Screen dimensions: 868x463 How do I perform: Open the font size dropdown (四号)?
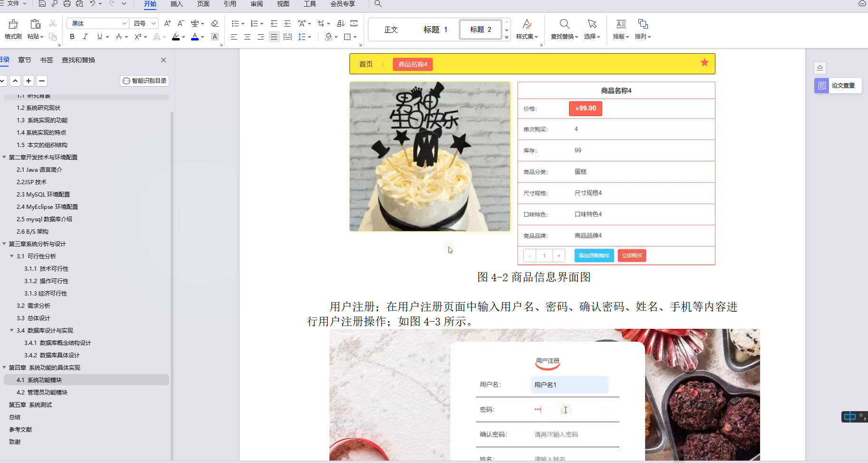coord(154,23)
